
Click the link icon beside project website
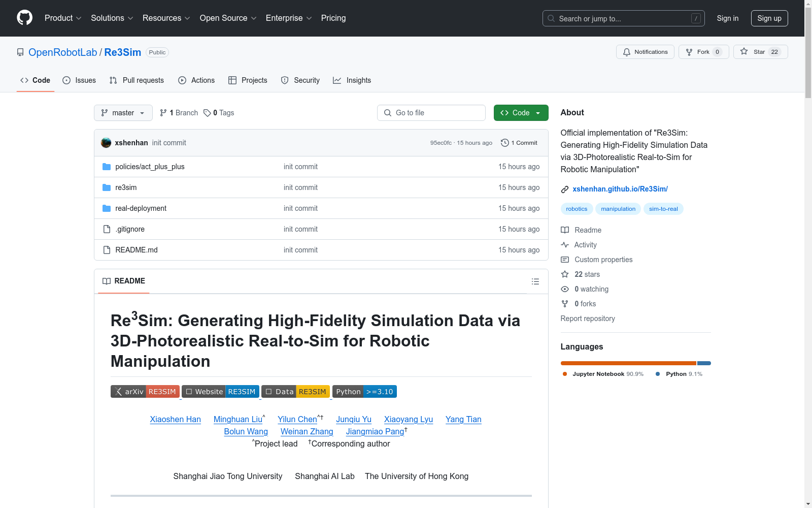pyautogui.click(x=565, y=189)
